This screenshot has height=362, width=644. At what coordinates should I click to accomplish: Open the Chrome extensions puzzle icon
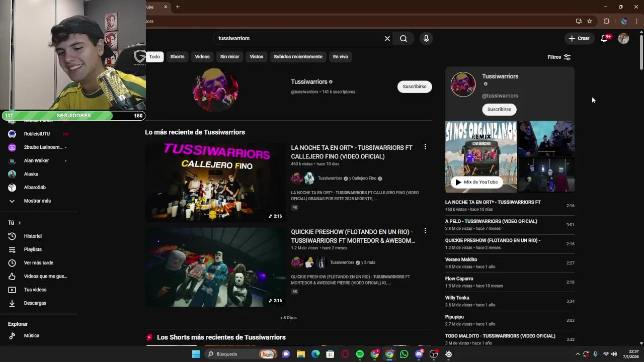[606, 21]
